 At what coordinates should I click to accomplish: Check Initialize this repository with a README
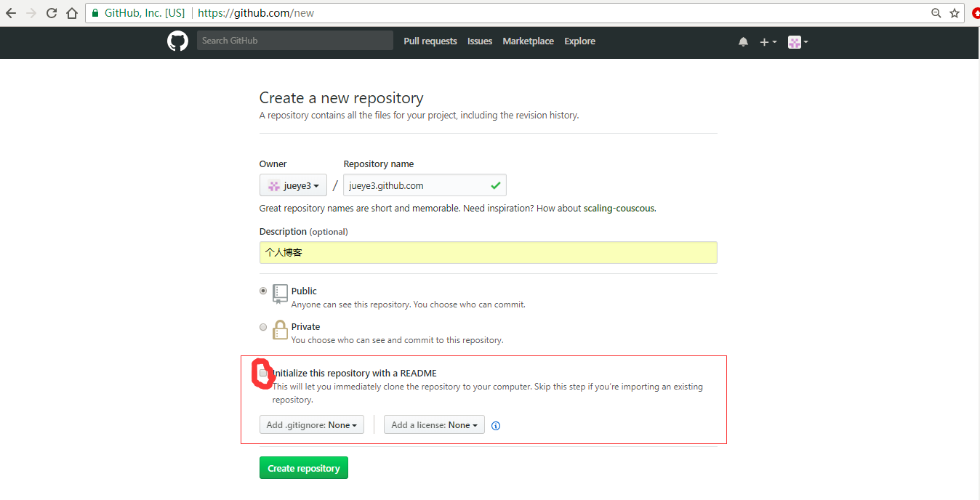pos(263,374)
